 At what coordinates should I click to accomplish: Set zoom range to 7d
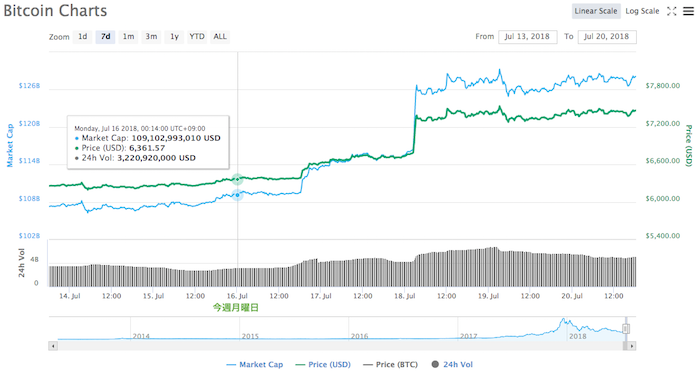pos(105,37)
